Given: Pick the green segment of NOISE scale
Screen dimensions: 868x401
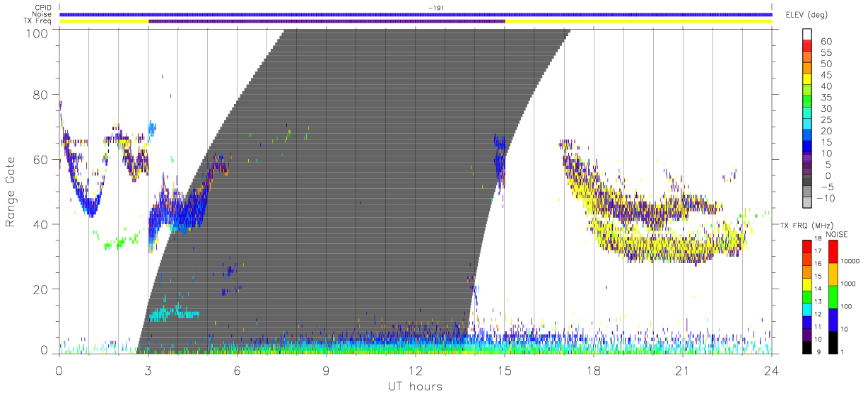Looking at the screenshot, I should [x=833, y=297].
